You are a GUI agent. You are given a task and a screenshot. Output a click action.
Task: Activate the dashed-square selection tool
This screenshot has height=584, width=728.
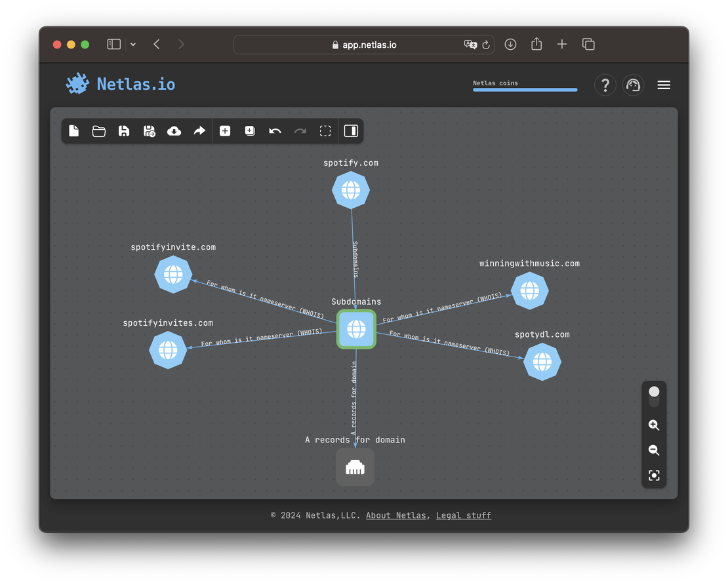[x=325, y=131]
